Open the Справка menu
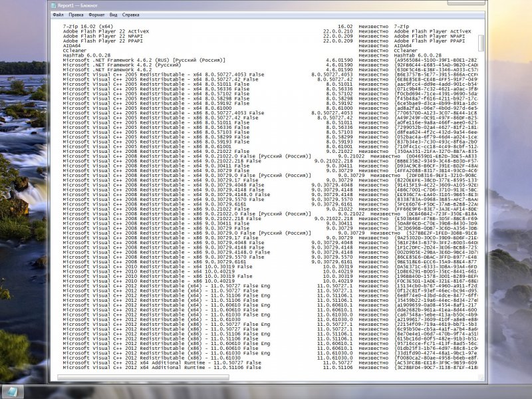The width and height of the screenshot is (532, 399). pos(130,15)
